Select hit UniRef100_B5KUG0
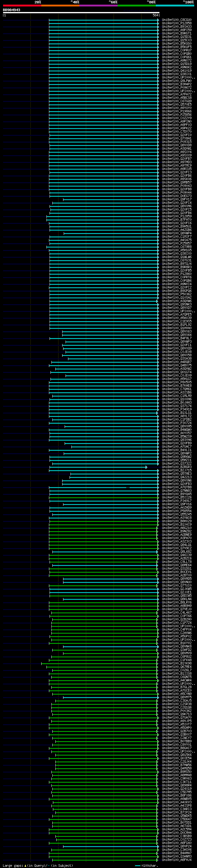Viewport: 197px width, 868px height. pos(176,43)
